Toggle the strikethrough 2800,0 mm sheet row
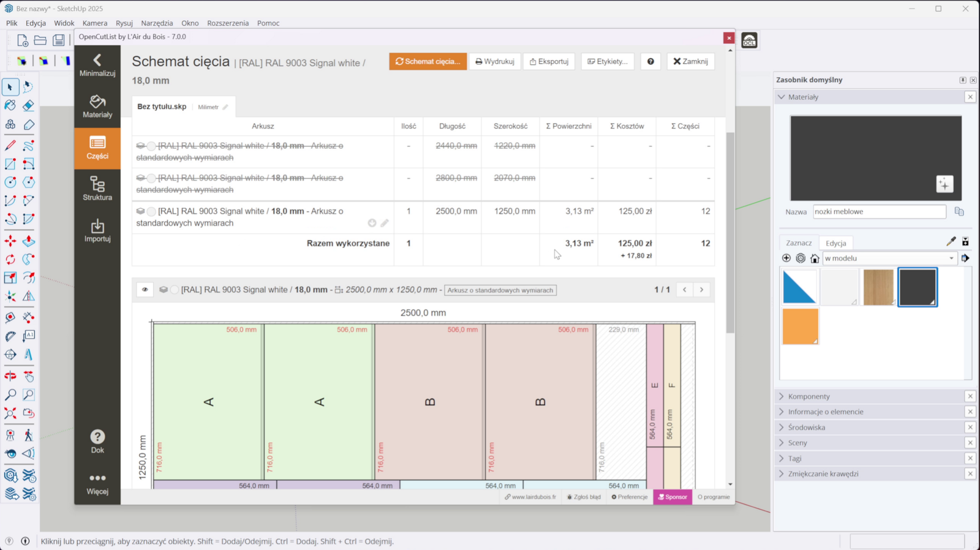980x550 pixels. 151,178
